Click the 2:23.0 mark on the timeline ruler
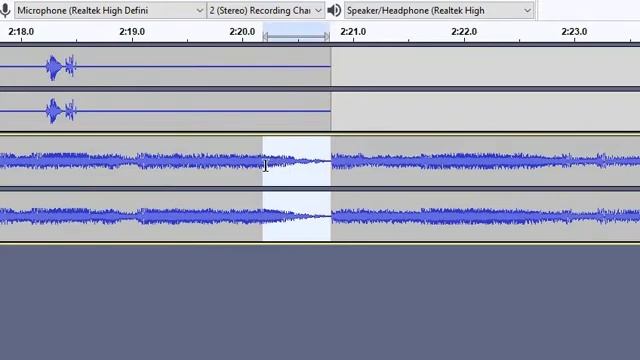The height and width of the screenshot is (360, 640). point(574,31)
